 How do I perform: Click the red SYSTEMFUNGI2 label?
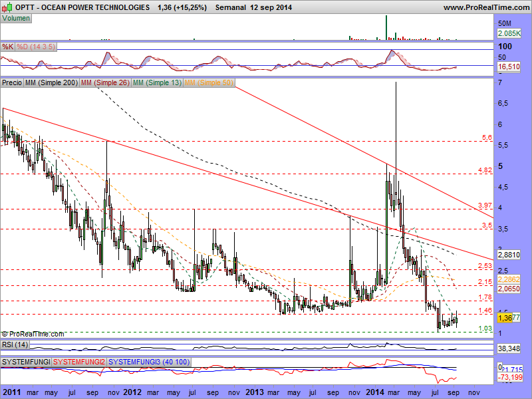pos(79,362)
